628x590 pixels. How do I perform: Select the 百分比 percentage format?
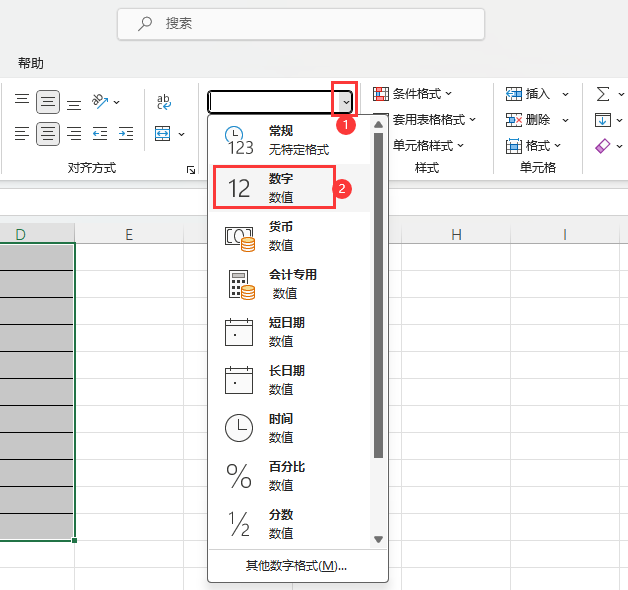tap(291, 476)
